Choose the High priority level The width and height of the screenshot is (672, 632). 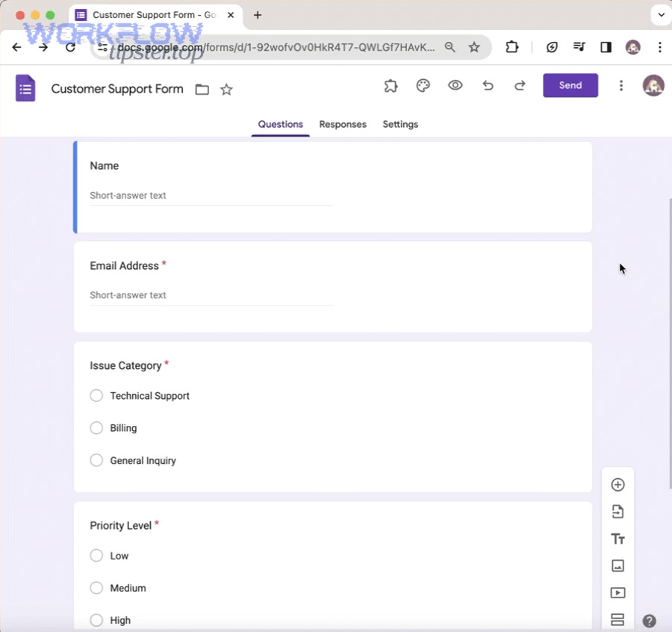[96, 620]
